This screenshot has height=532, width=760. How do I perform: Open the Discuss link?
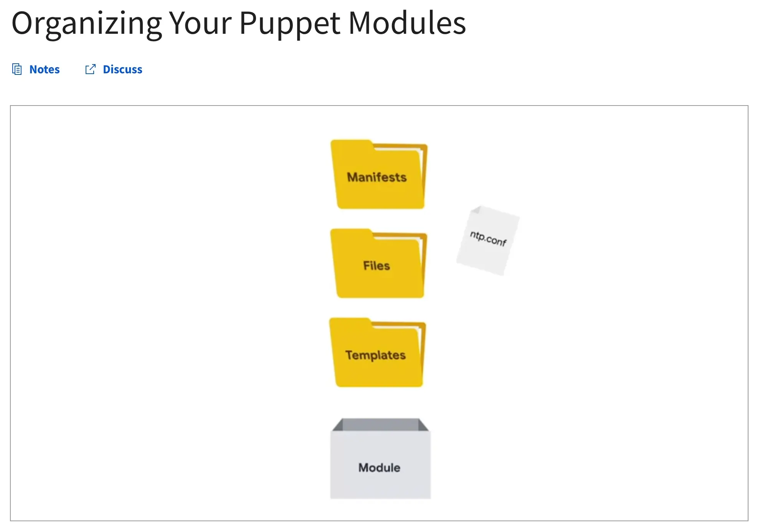pyautogui.click(x=122, y=69)
